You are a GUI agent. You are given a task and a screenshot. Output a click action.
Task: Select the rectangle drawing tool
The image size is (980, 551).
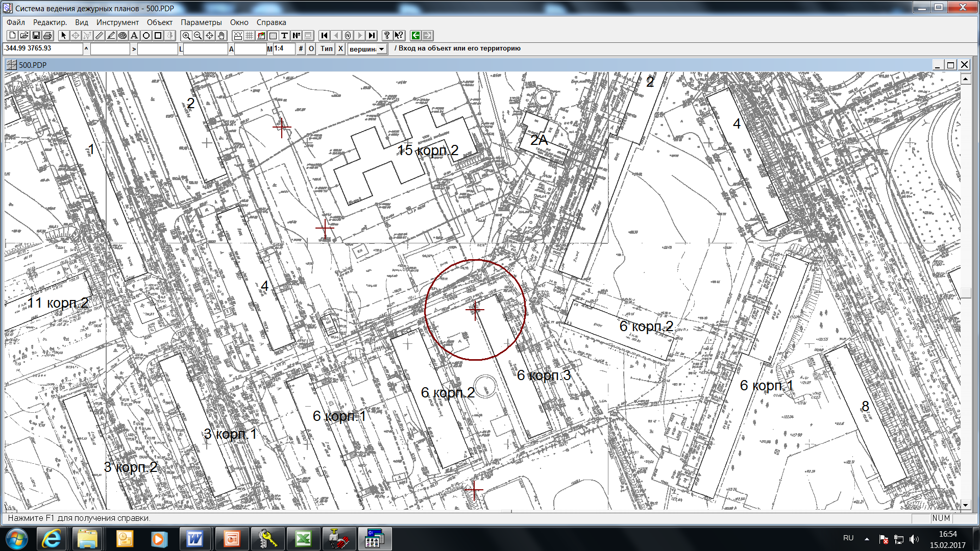158,35
